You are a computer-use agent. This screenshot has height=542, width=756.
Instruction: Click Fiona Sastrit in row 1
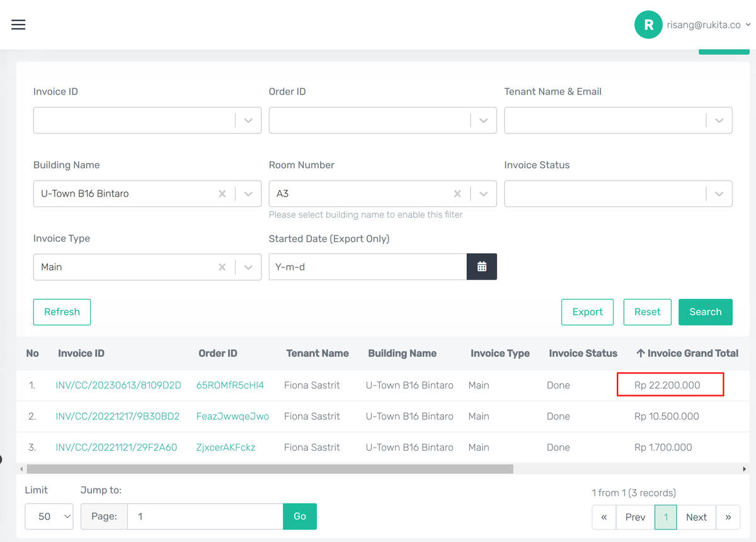pos(312,385)
